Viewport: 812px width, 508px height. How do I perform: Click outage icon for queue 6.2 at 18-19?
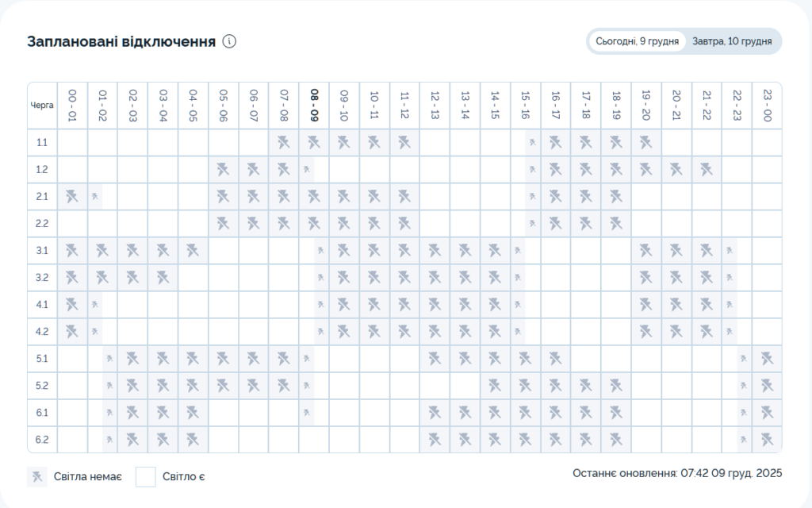click(615, 439)
